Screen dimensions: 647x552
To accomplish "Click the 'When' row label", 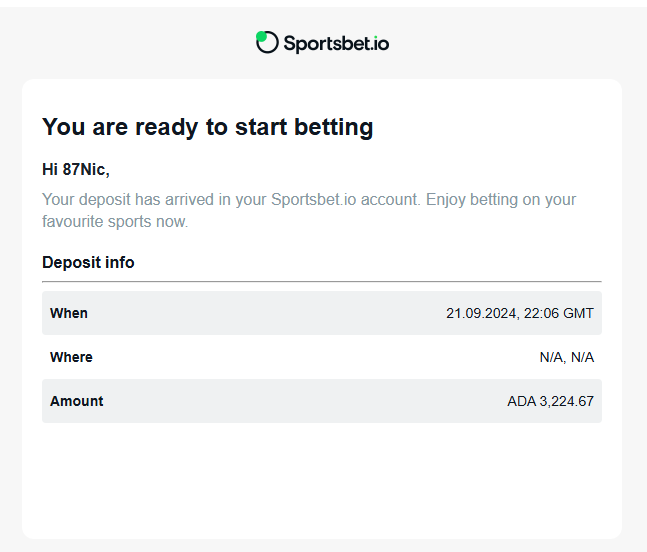I will (69, 313).
